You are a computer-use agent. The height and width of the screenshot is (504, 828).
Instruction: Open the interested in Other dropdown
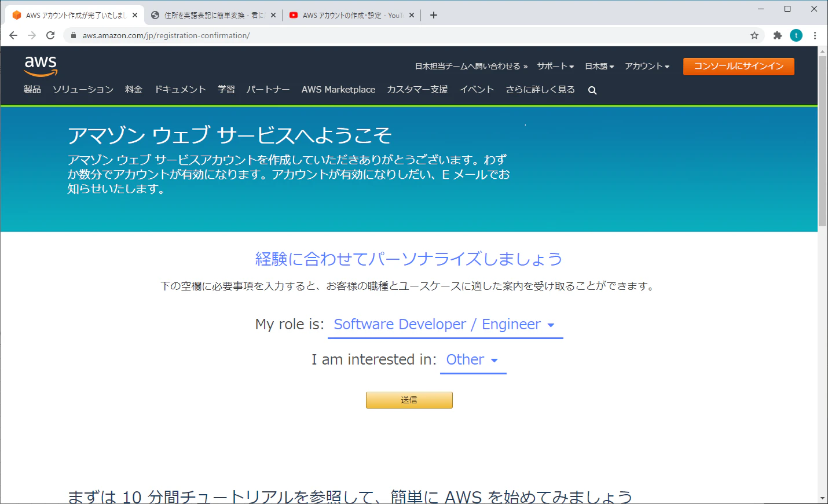point(472,360)
